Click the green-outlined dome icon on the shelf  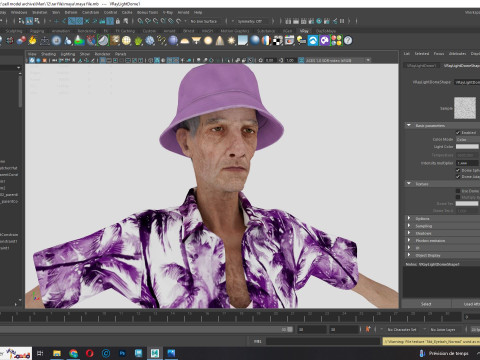click(x=103, y=41)
